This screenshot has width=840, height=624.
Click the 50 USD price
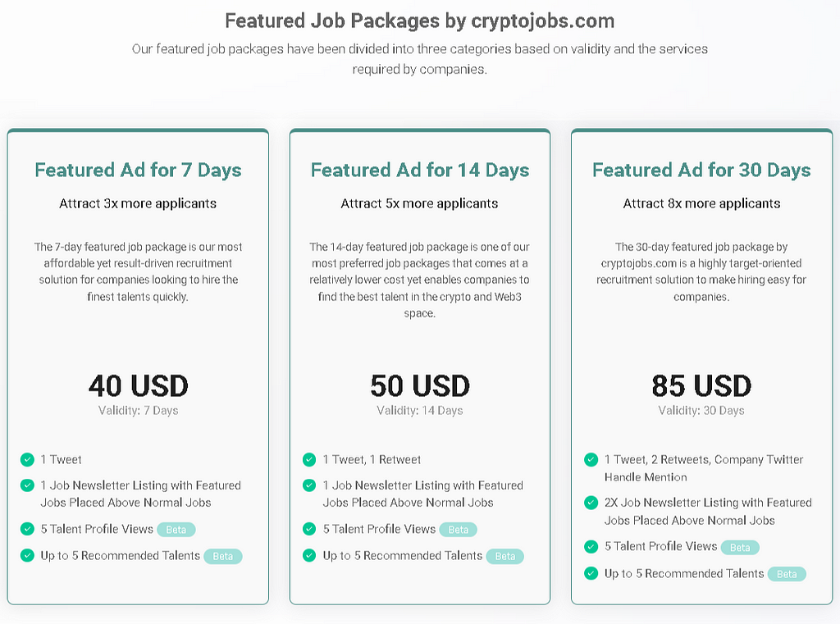click(420, 385)
